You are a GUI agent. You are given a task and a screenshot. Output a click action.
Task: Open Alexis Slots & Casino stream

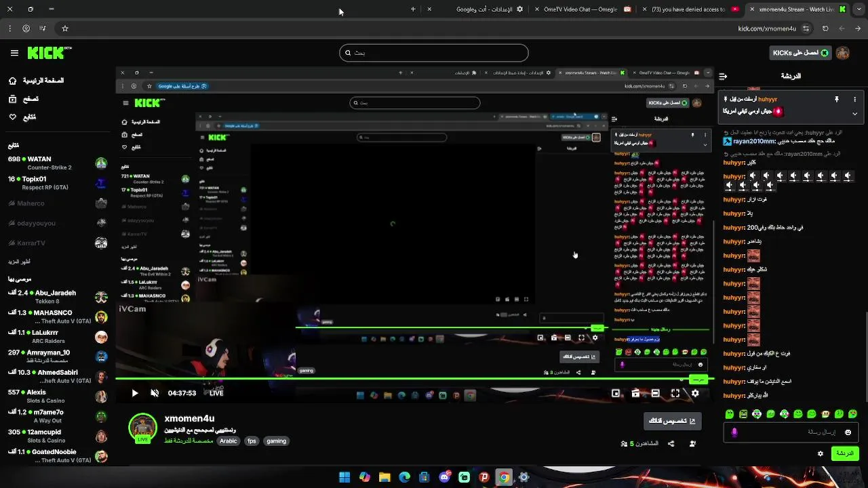pos(58,396)
